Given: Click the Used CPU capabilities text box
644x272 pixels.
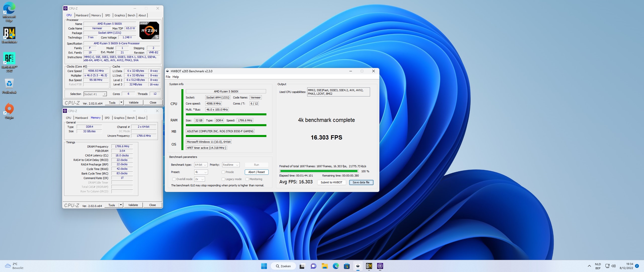Looking at the screenshot, I should point(338,92).
